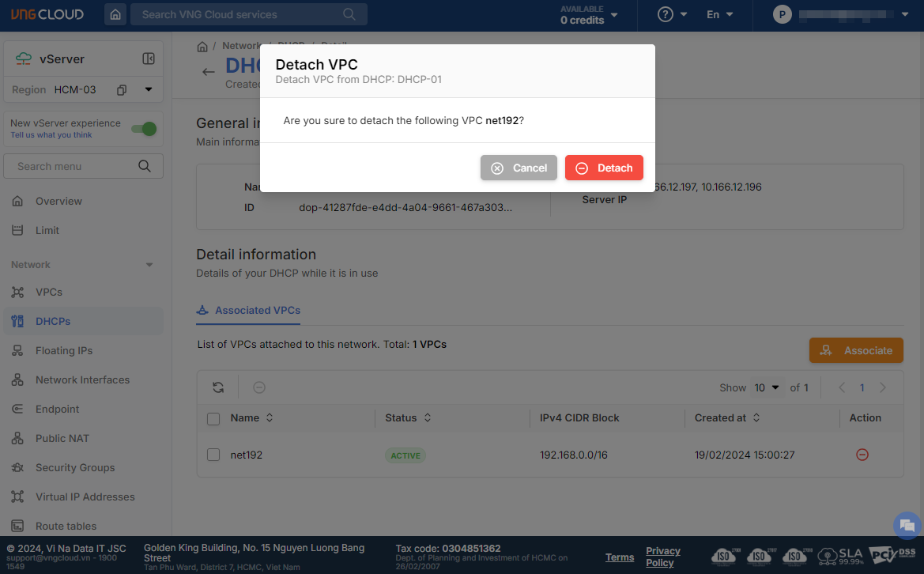Check the net192 row checkbox

click(x=213, y=455)
